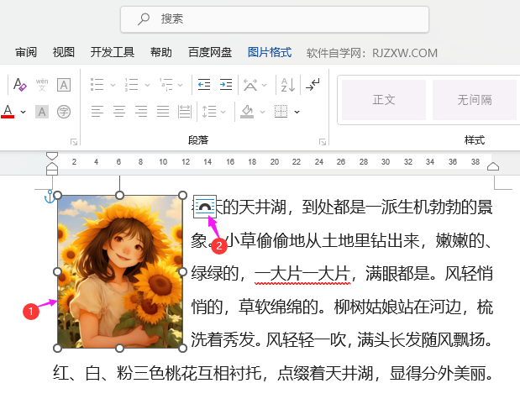The image size is (520, 420).
Task: Toggle character shading icon
Action: coord(42,112)
